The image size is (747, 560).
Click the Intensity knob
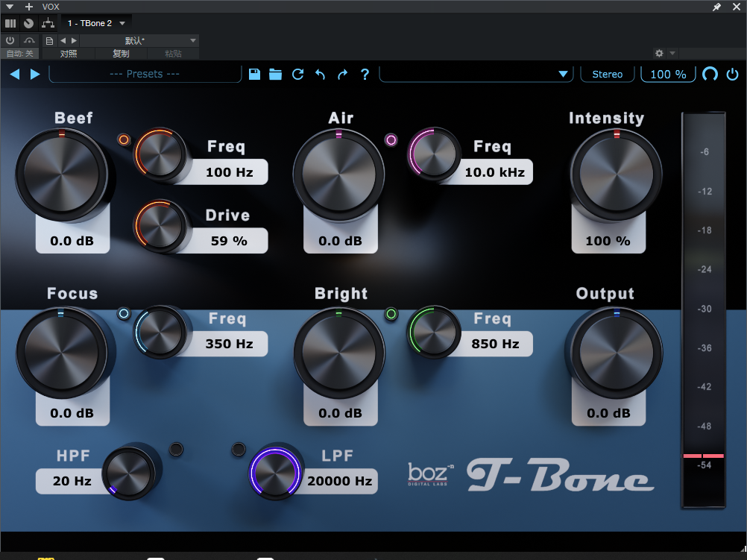click(617, 174)
